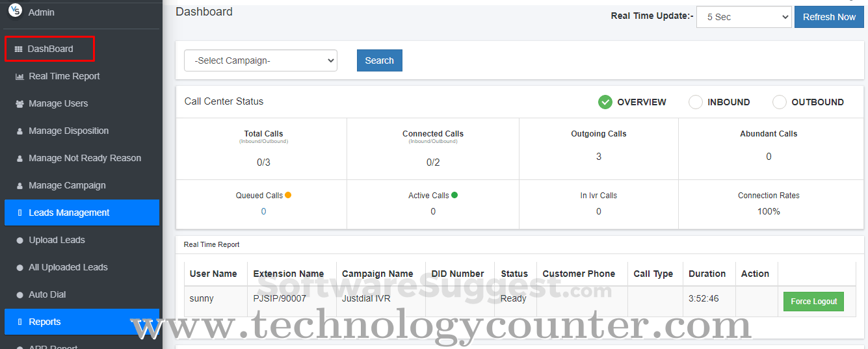Click the Call Center Status heading
The image size is (868, 349).
tap(224, 101)
